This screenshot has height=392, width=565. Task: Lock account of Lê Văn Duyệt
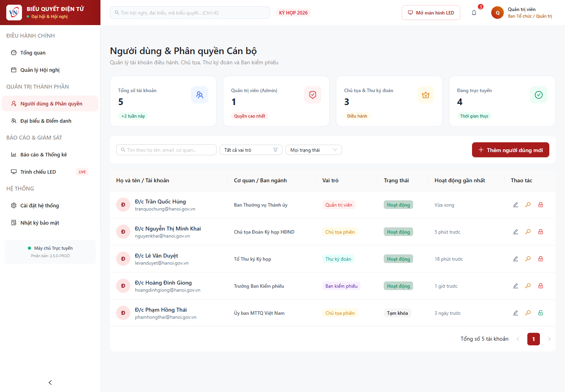click(541, 259)
